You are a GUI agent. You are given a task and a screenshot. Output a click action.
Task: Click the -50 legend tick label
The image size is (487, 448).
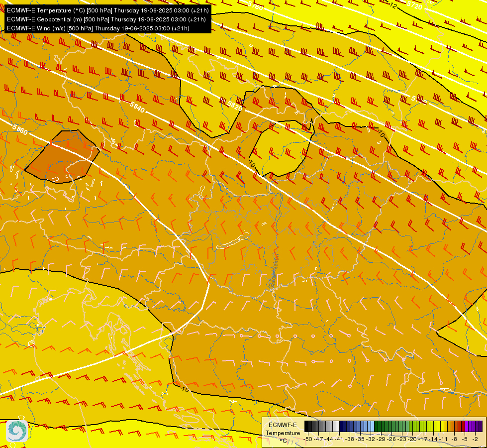(308, 440)
